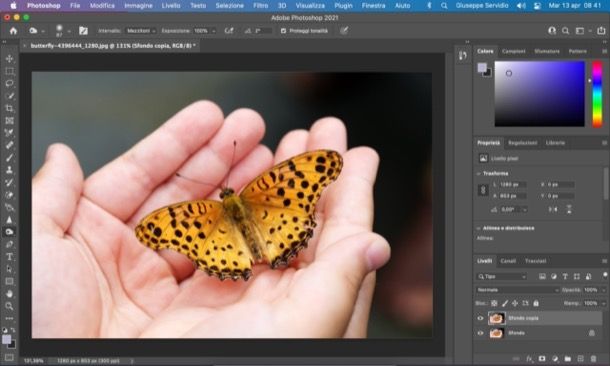Viewport: 610px width, 366px height.
Task: Switch to the Campioni tab
Action: [x=514, y=51]
